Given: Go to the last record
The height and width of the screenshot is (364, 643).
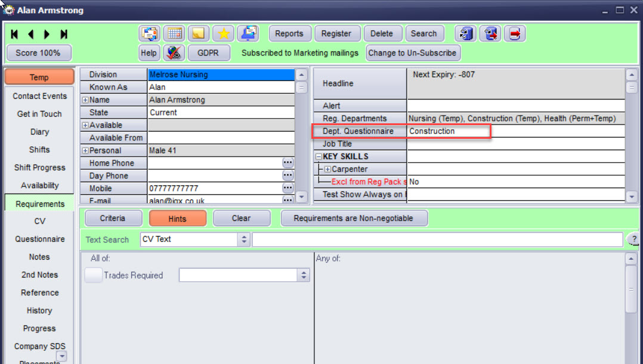Looking at the screenshot, I should pos(64,34).
